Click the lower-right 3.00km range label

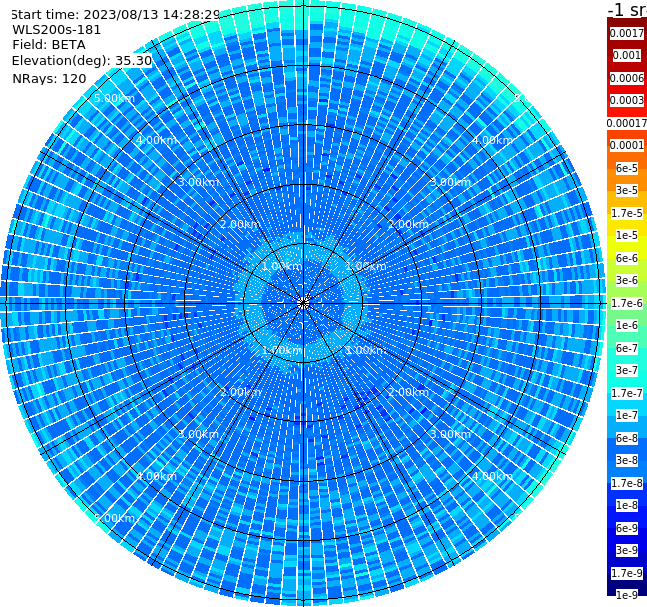450,434
